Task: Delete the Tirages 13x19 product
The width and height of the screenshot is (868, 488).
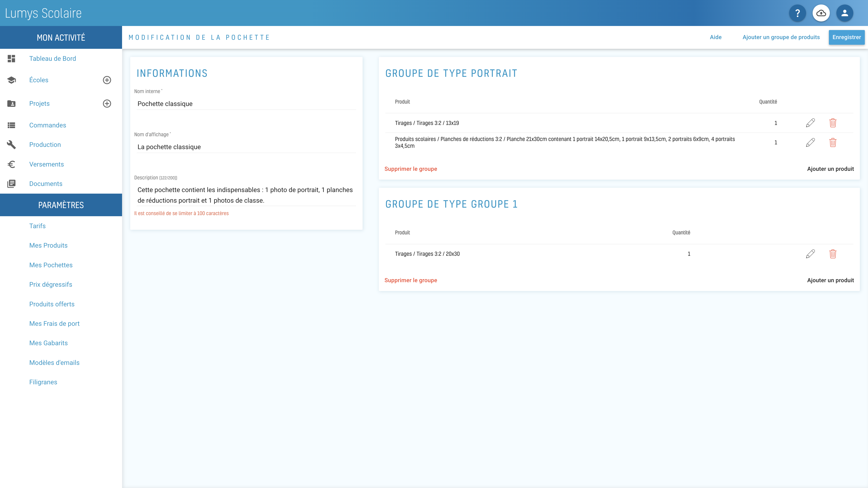Action: click(833, 123)
